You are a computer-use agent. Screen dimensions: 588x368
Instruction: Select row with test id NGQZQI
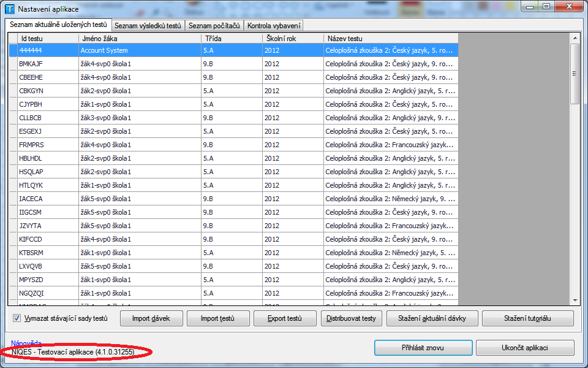pyautogui.click(x=233, y=294)
